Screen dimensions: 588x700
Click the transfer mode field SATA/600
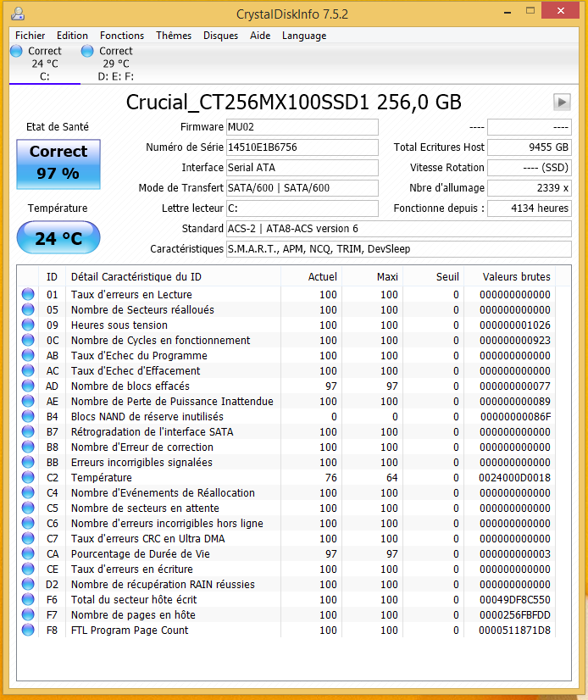coord(302,188)
